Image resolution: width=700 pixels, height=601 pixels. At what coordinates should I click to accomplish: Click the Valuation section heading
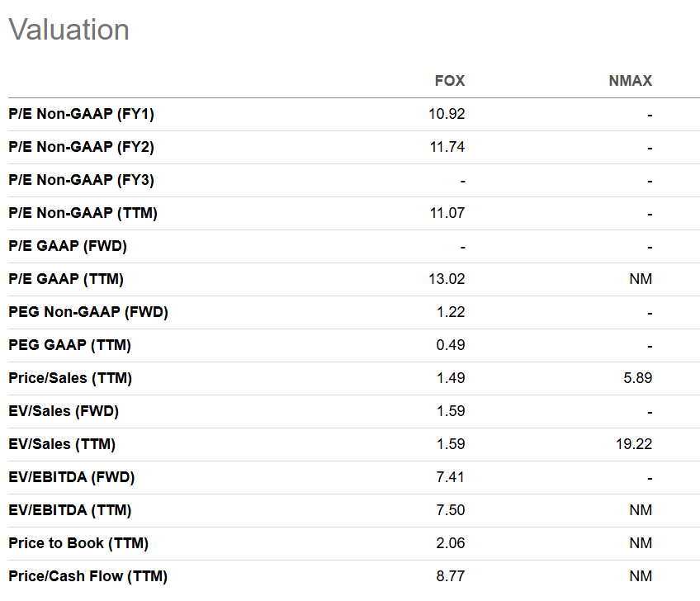tap(69, 30)
